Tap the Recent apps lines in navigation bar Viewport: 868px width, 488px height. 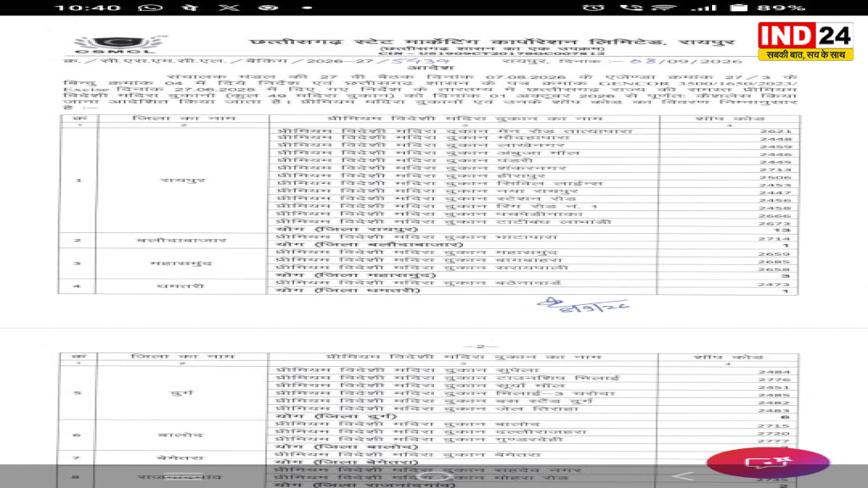coord(182,474)
